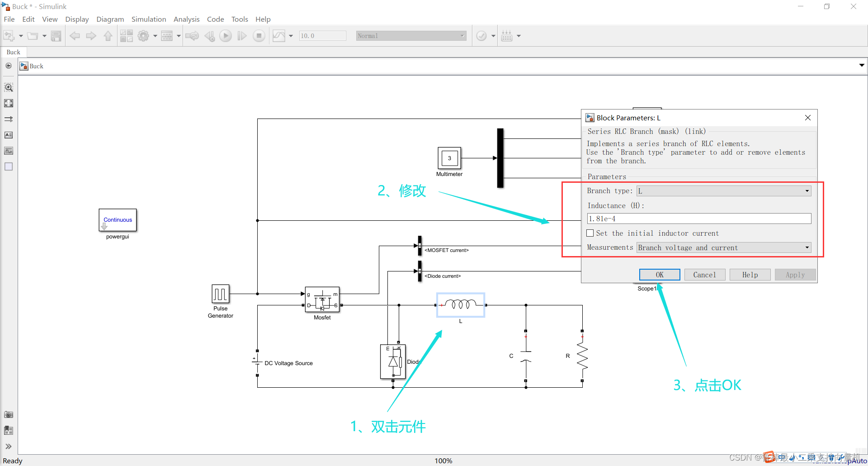The width and height of the screenshot is (868, 466).
Task: Select the inductor L block
Action: click(x=461, y=305)
